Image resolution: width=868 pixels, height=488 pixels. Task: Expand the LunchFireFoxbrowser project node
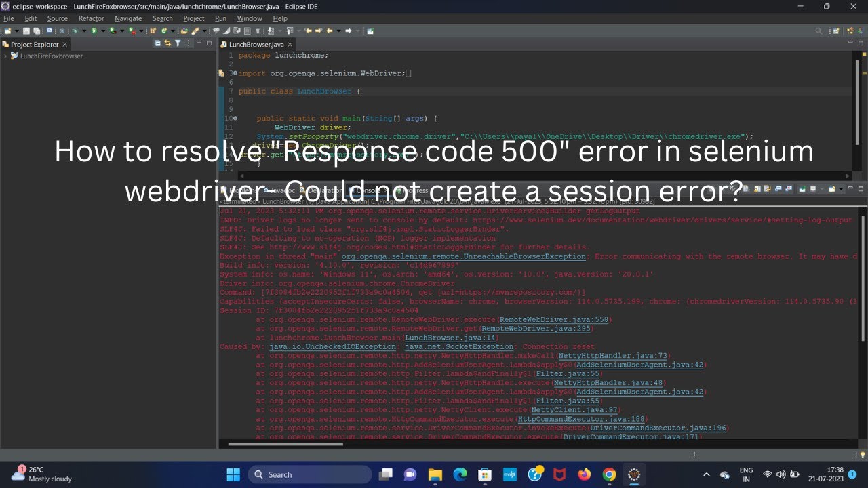click(x=5, y=56)
